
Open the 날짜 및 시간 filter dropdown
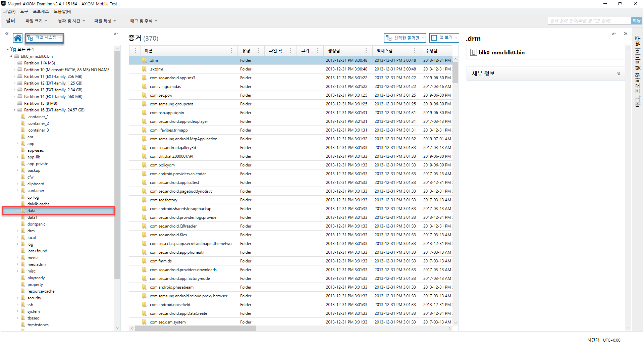pyautogui.click(x=71, y=21)
